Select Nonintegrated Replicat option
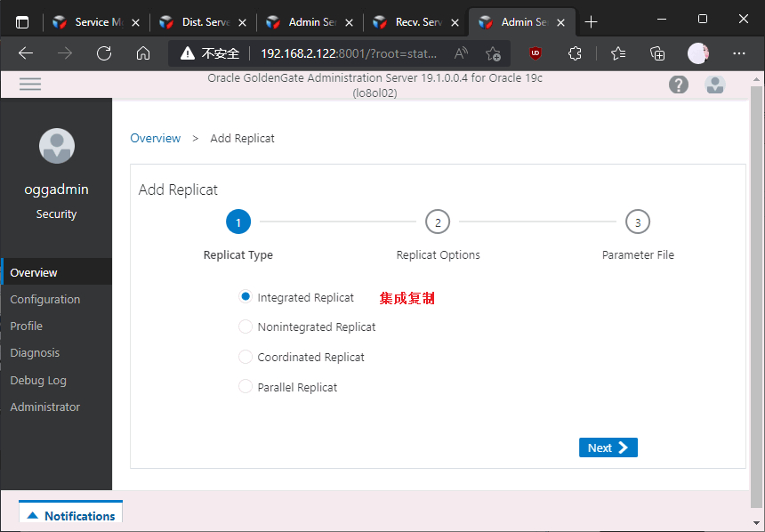Viewport: 765px width, 532px height. click(x=246, y=326)
